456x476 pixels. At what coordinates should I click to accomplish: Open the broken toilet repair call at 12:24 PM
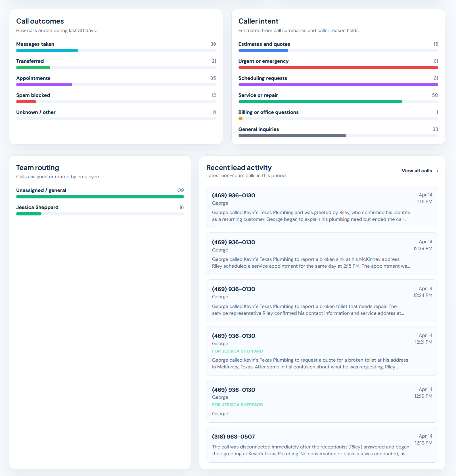[322, 301]
